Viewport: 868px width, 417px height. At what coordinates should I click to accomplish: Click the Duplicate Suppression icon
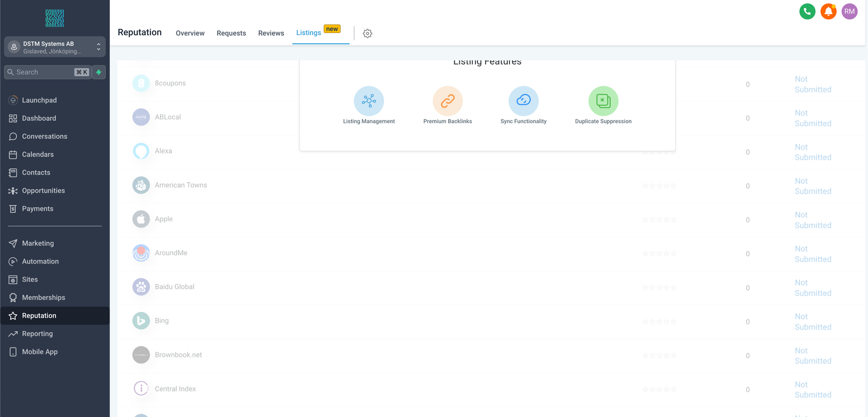point(603,101)
